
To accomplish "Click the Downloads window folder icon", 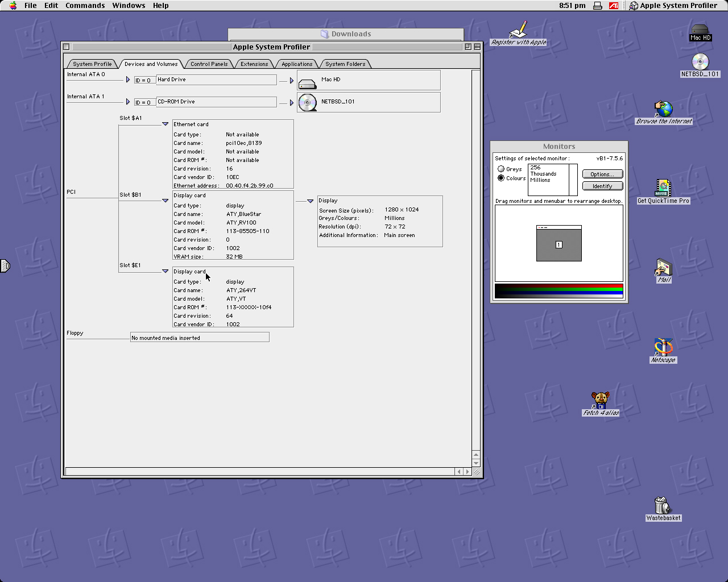I will (x=324, y=34).
